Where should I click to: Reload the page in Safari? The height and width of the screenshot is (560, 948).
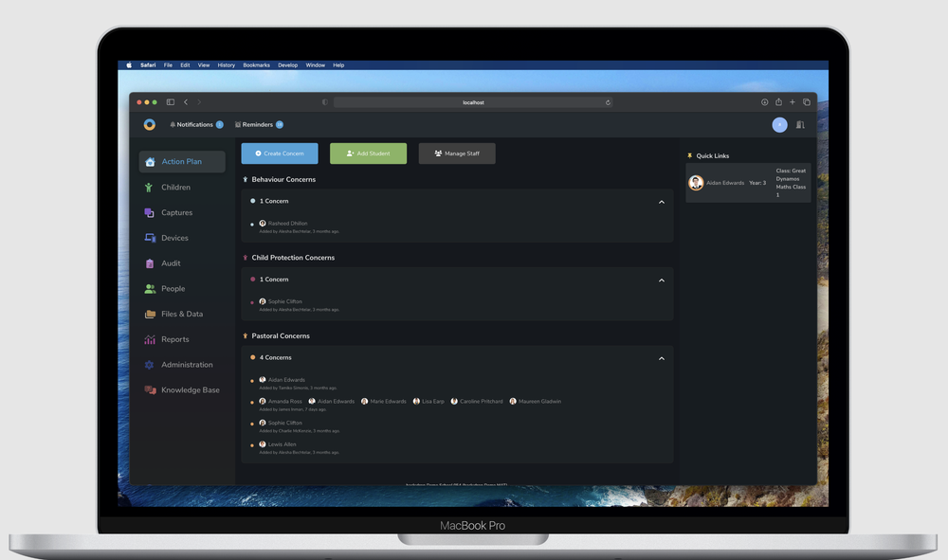(608, 102)
